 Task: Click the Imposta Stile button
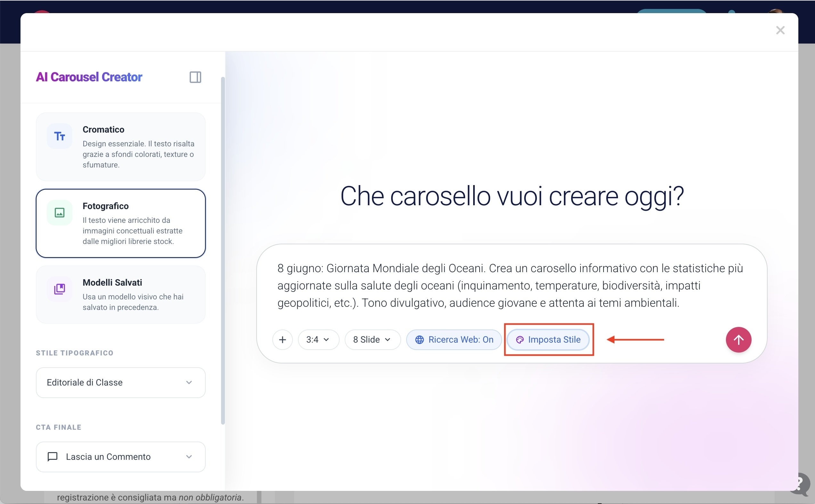(548, 340)
